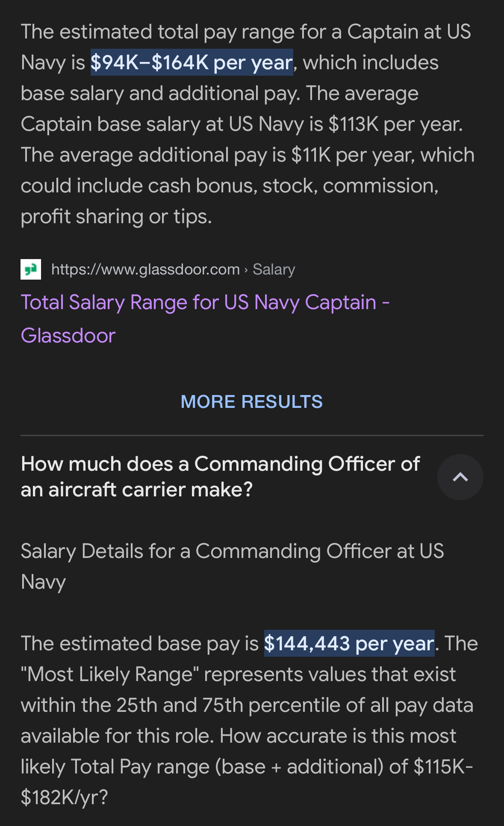Tap the Salary Details for Commanding Officer line
The image size is (504, 826).
232,566
